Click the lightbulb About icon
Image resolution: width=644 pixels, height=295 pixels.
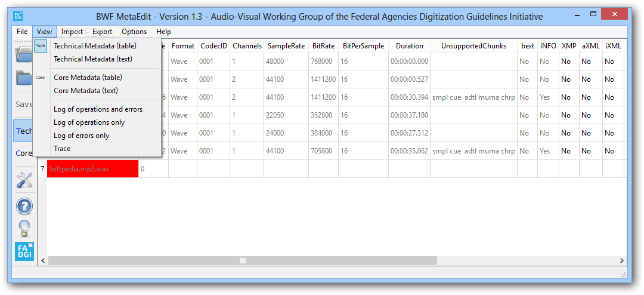pos(24,228)
